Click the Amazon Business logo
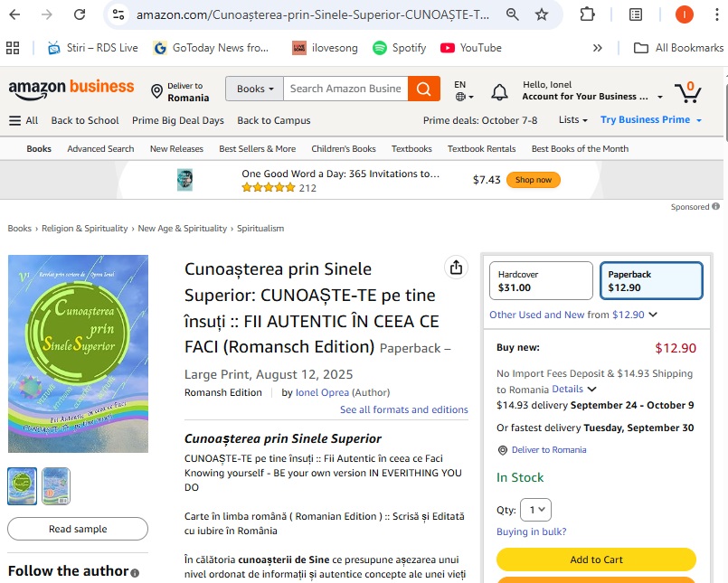 pyautogui.click(x=71, y=88)
